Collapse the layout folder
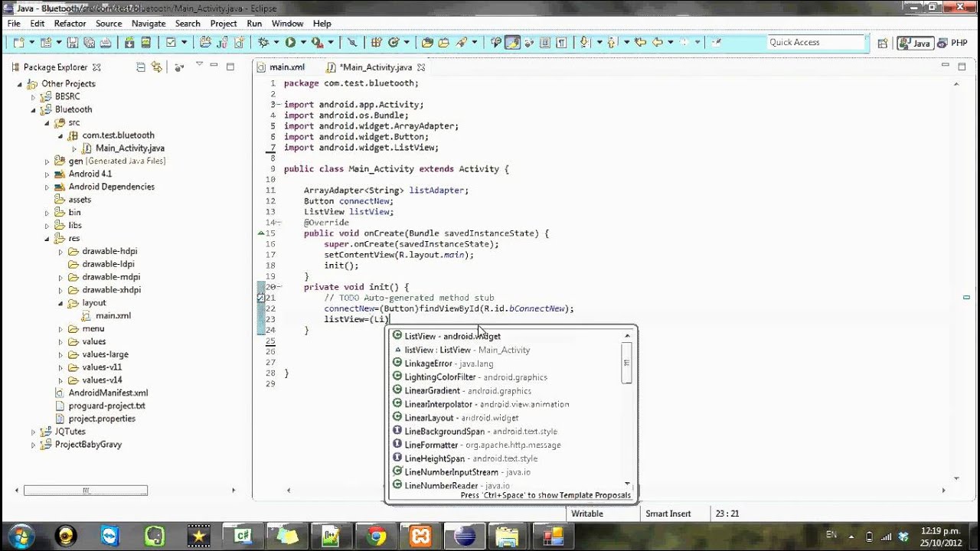 click(x=61, y=303)
